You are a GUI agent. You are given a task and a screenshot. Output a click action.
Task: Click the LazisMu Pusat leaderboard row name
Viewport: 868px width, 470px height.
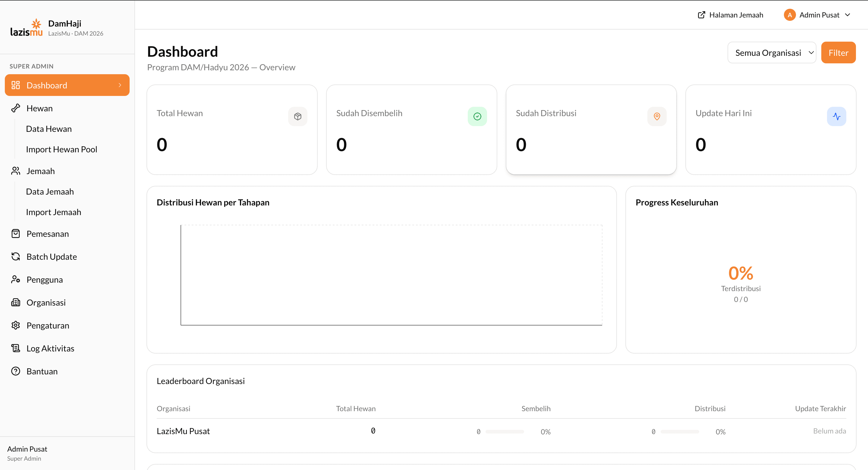[183, 431]
